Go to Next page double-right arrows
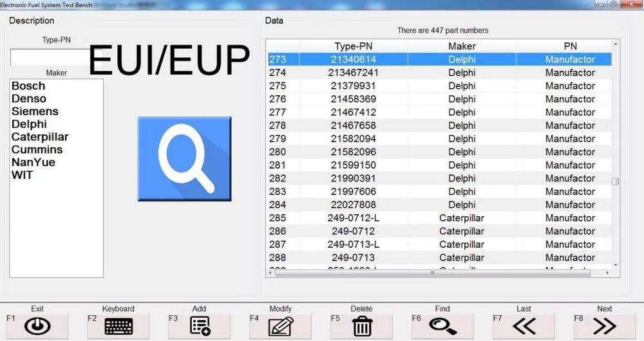The width and height of the screenshot is (644, 341). (605, 326)
